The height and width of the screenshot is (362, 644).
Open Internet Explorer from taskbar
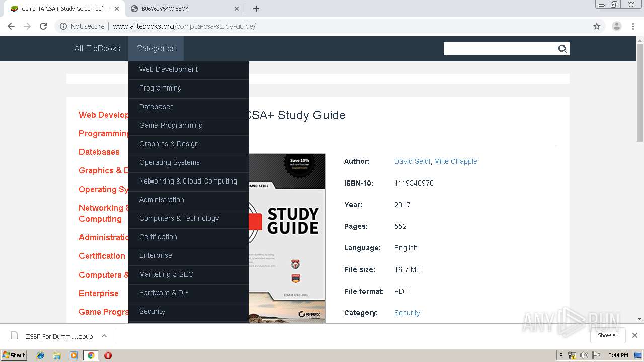(x=40, y=355)
